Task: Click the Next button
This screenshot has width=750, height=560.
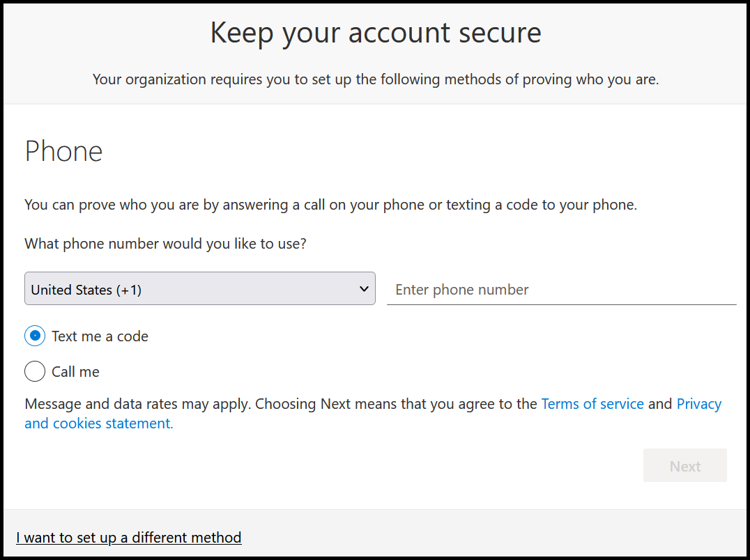Action: [x=685, y=465]
